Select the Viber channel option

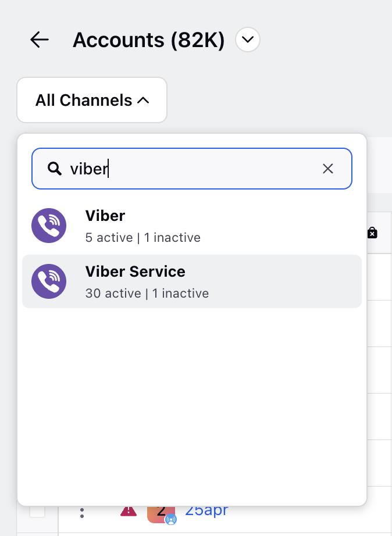pos(192,226)
